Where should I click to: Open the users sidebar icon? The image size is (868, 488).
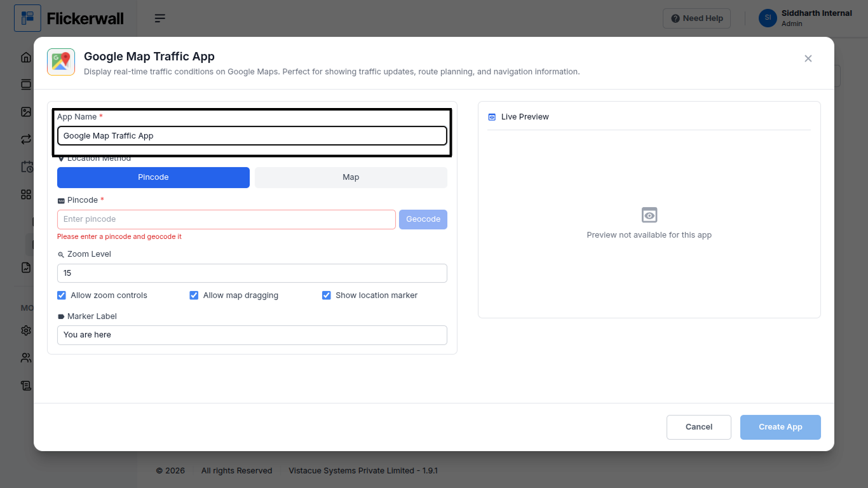coord(26,358)
